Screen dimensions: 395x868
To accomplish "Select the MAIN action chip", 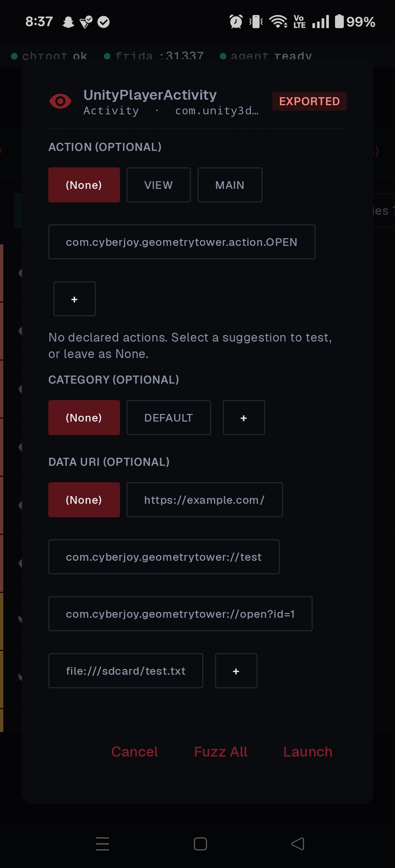I will (230, 185).
